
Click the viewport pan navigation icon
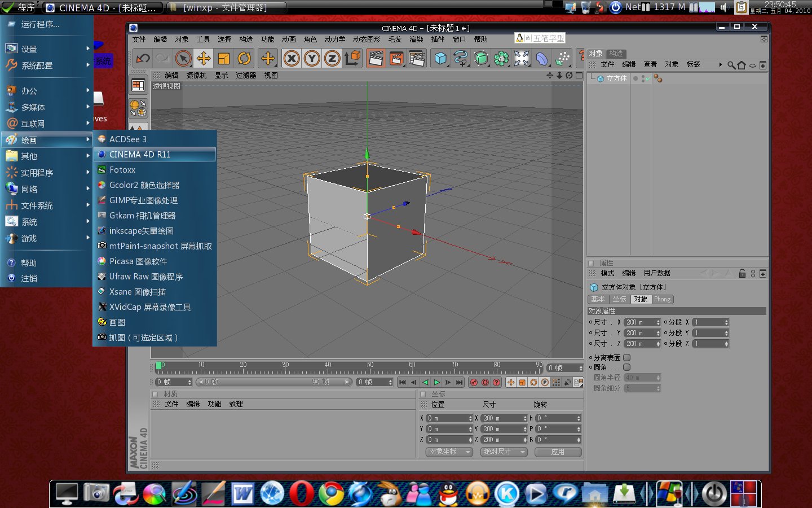[550, 75]
